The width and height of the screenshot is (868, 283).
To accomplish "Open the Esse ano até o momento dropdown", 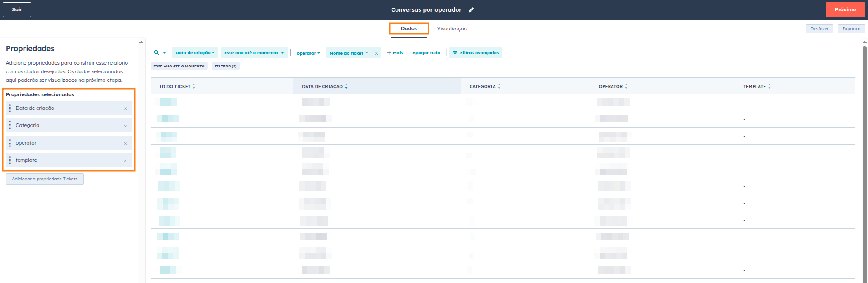I will [254, 53].
